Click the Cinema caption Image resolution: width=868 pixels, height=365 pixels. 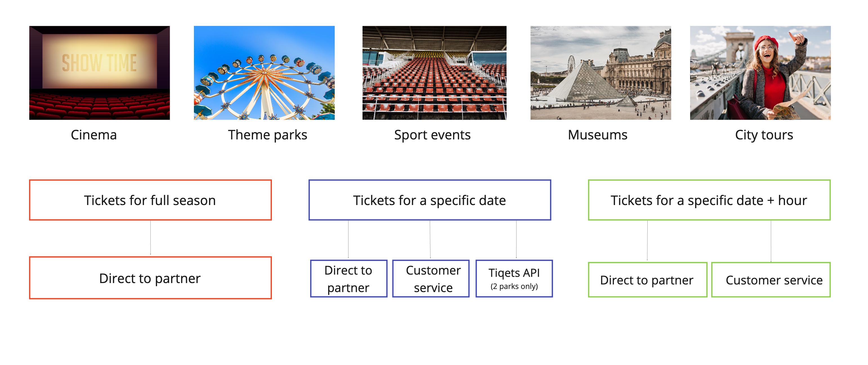[x=94, y=135]
